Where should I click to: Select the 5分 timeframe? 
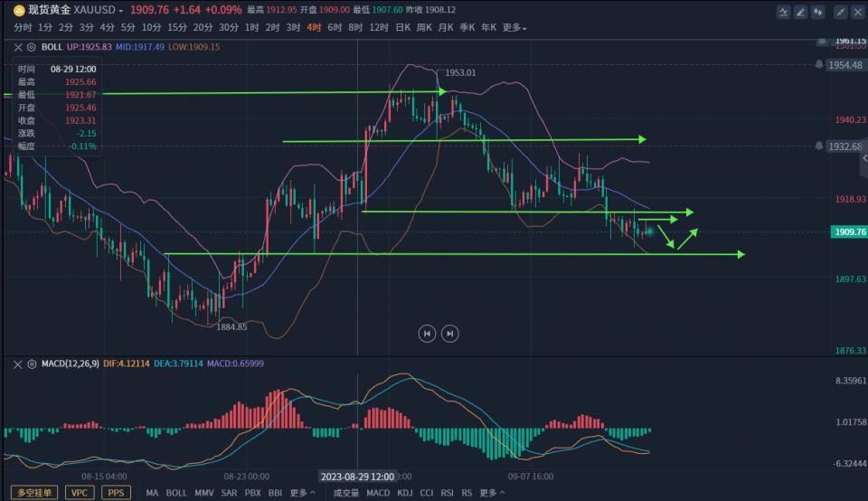point(127,27)
